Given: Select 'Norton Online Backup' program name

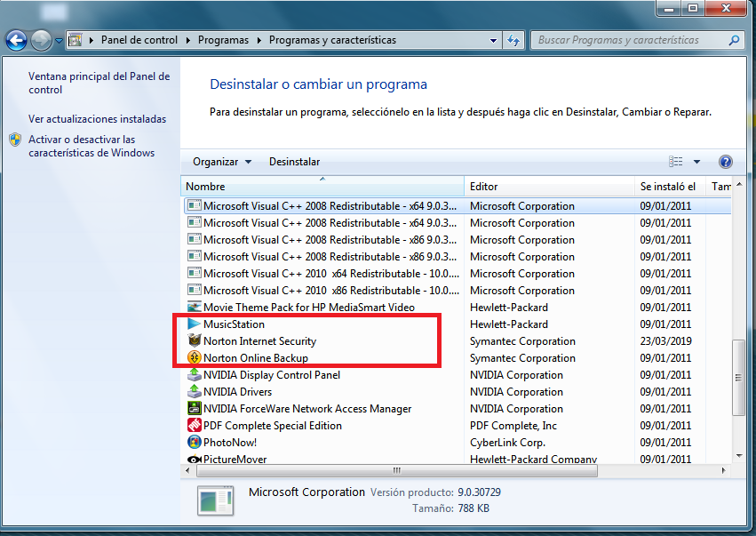Looking at the screenshot, I should coord(256,358).
